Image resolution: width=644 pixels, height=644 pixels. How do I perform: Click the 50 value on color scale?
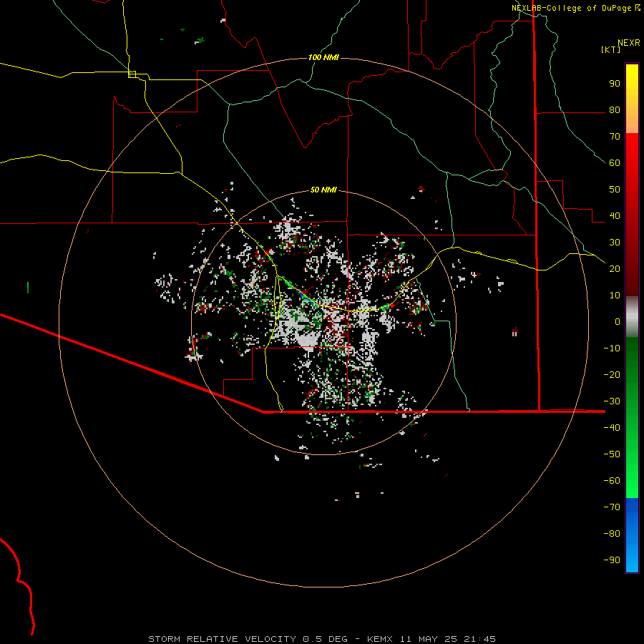click(615, 190)
